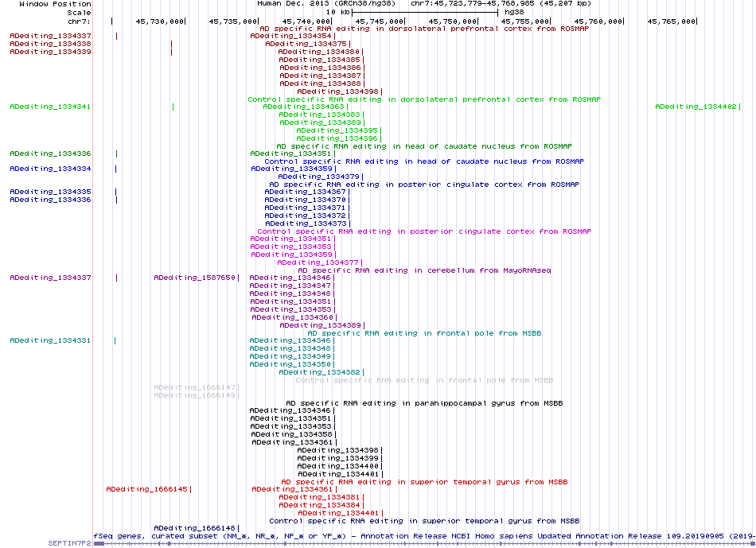Click the ADediting_1334350 teal item
This screenshot has width=756, height=548.
pos(290,364)
